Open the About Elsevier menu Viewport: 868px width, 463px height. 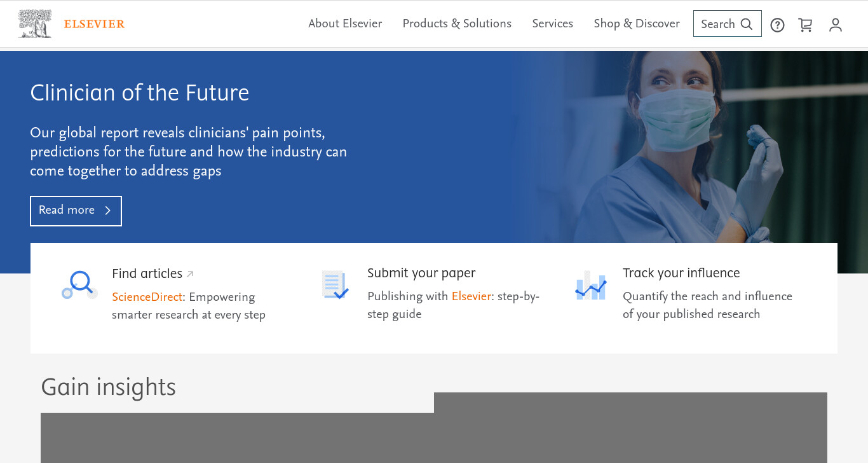(x=345, y=24)
